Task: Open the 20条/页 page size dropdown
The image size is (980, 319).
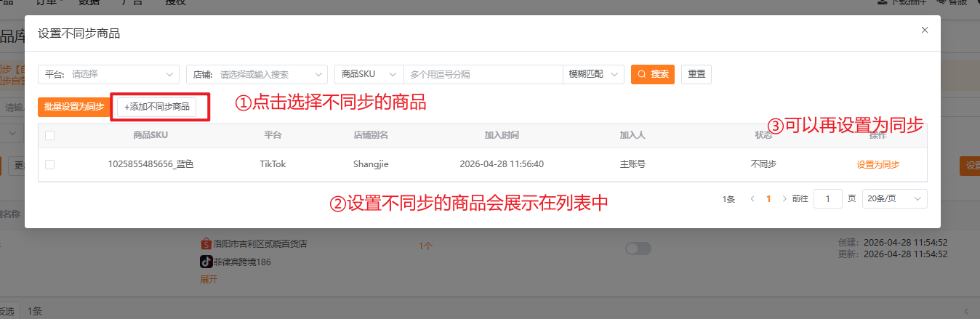Action: (x=894, y=198)
